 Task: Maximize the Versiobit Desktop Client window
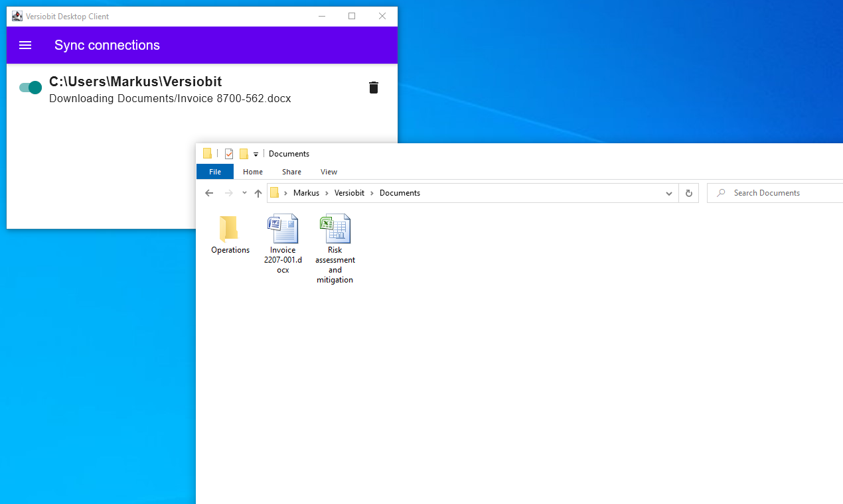(x=352, y=16)
